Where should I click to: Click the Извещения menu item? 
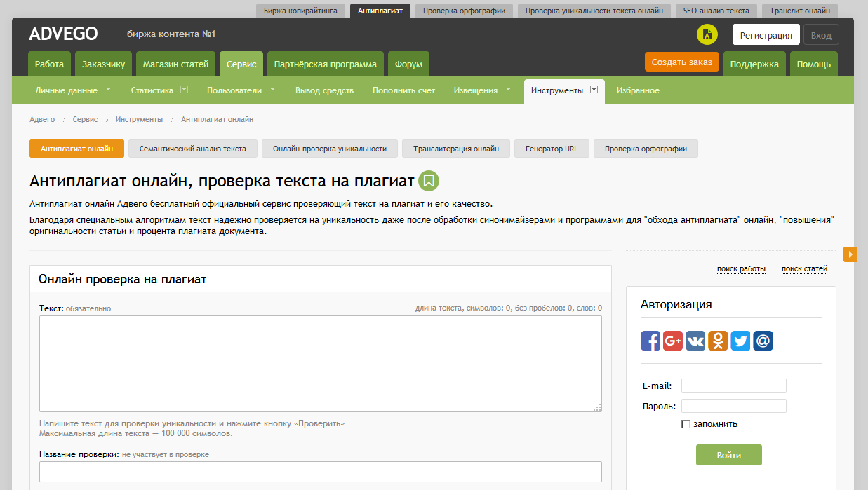click(476, 90)
